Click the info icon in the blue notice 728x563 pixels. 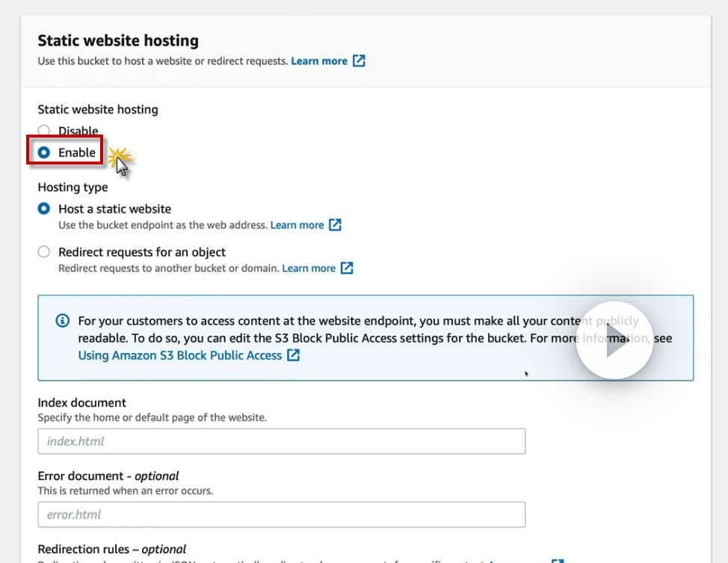tap(63, 322)
